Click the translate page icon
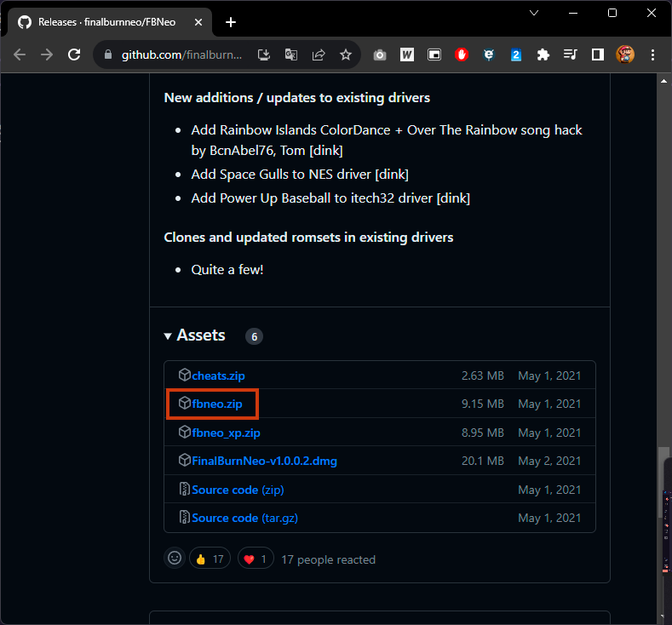 coord(291,54)
